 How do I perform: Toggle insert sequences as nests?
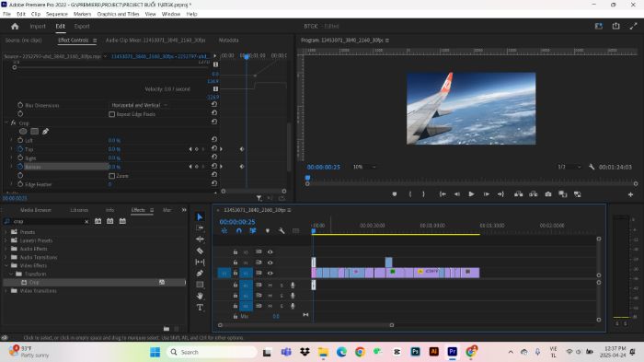224,231
